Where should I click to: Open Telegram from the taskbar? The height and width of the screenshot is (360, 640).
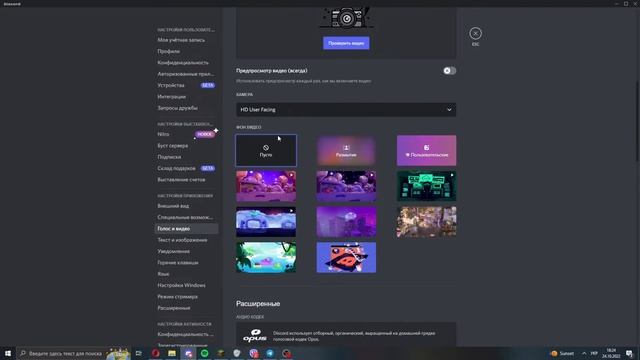270,353
